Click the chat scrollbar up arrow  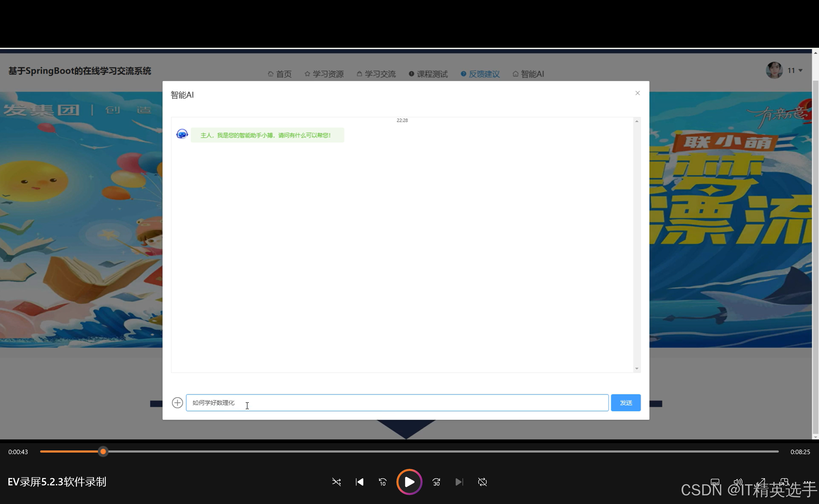(637, 121)
